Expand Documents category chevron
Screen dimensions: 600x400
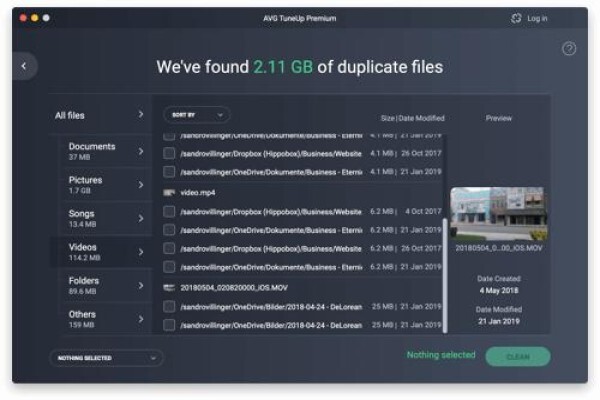(x=141, y=151)
